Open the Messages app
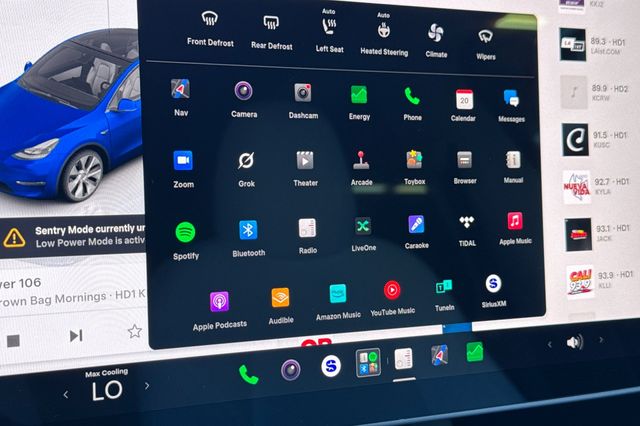The height and width of the screenshot is (426, 640). tap(511, 98)
